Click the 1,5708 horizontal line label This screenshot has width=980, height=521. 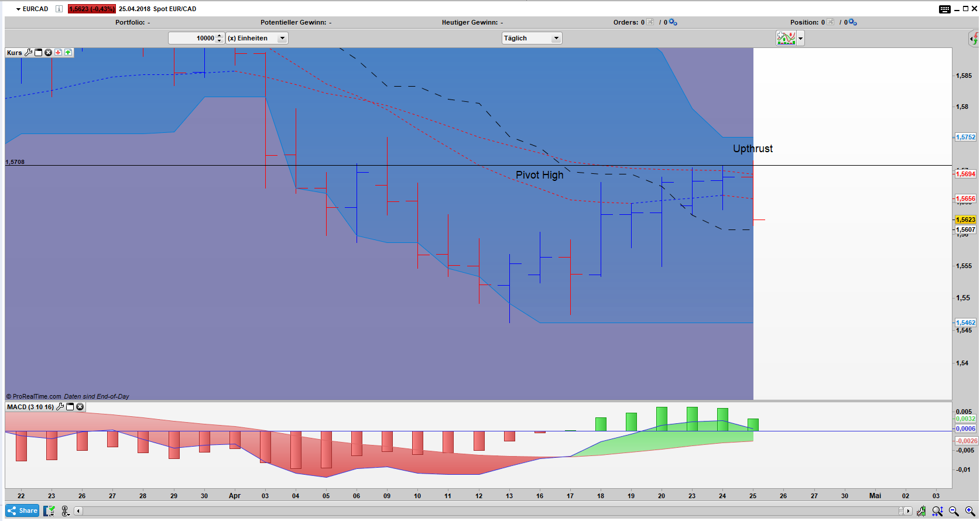(x=15, y=162)
